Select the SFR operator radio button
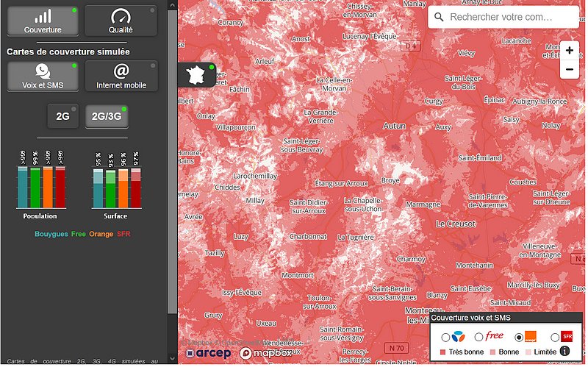The width and height of the screenshot is (588, 367). (555, 338)
